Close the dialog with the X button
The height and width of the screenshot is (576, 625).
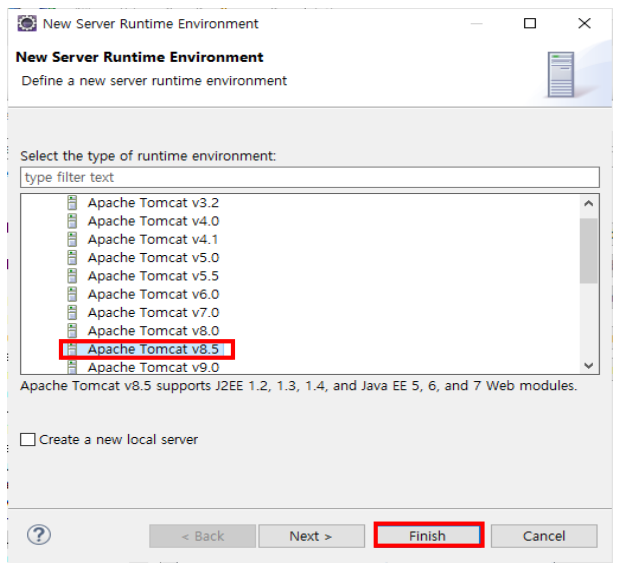coord(584,23)
